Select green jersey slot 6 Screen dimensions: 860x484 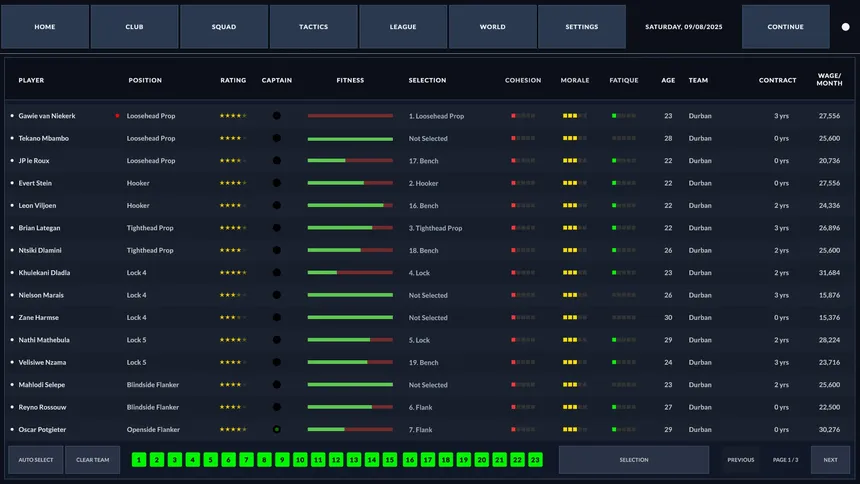click(x=228, y=460)
